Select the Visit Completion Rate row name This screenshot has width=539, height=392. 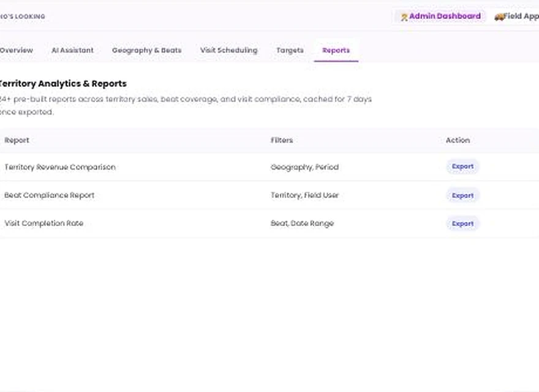tap(43, 224)
